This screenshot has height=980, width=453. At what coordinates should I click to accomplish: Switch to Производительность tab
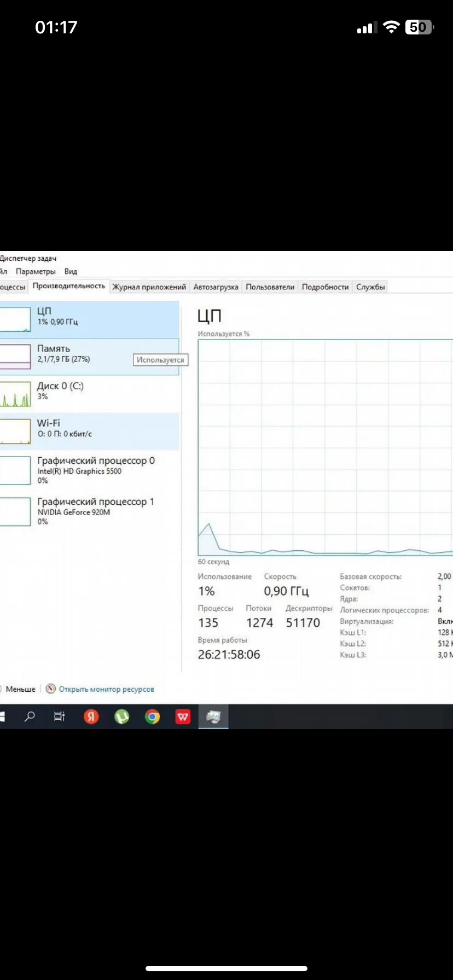point(68,286)
